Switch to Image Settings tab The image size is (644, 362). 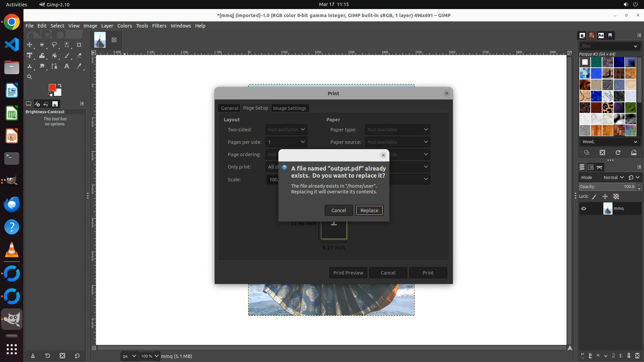pyautogui.click(x=289, y=108)
